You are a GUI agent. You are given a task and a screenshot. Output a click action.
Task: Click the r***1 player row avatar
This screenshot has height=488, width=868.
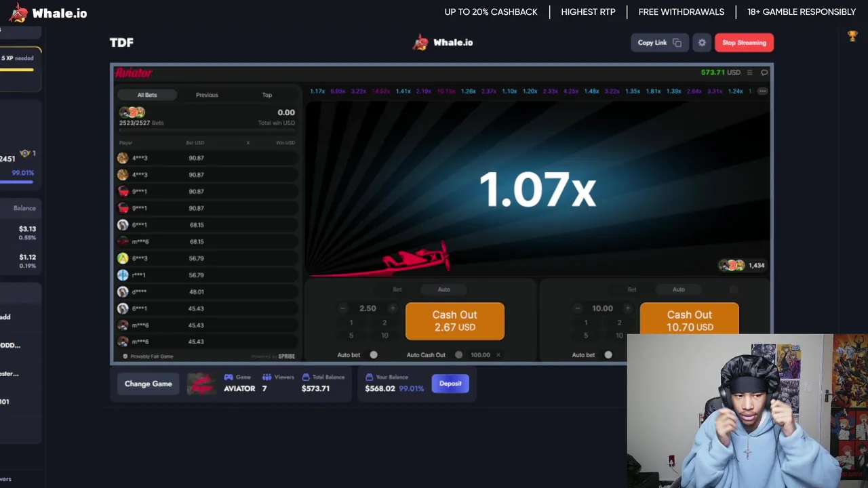click(123, 275)
